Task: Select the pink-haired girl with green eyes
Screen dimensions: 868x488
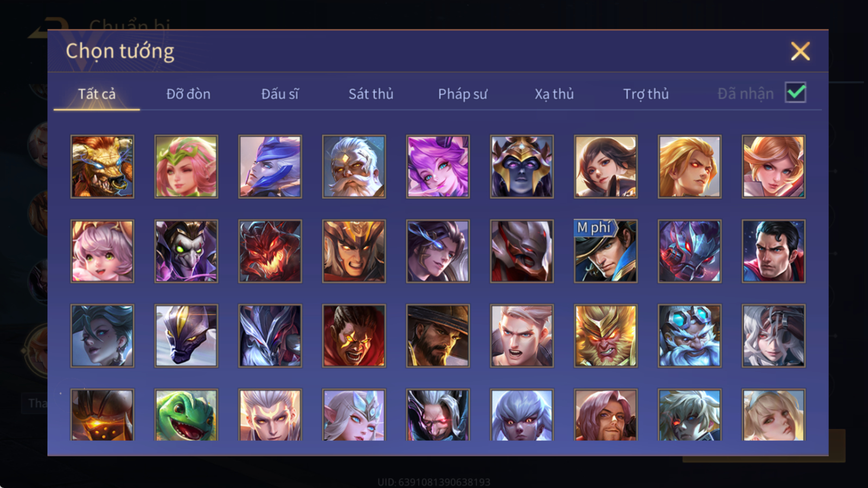Action: [x=102, y=251]
